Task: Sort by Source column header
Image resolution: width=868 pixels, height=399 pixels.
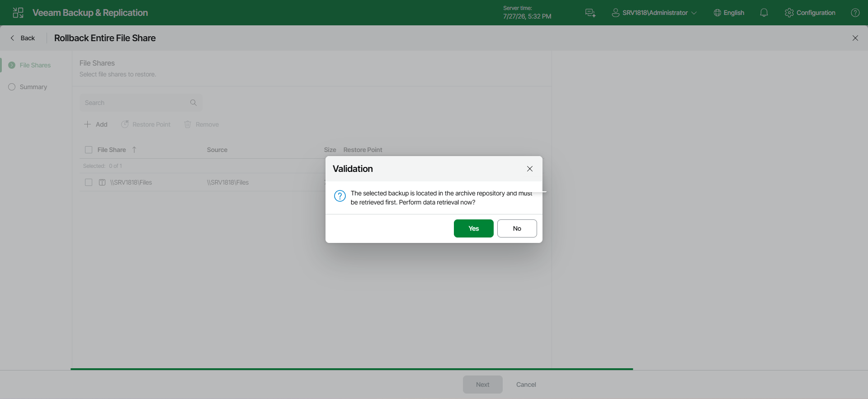Action: [217, 150]
